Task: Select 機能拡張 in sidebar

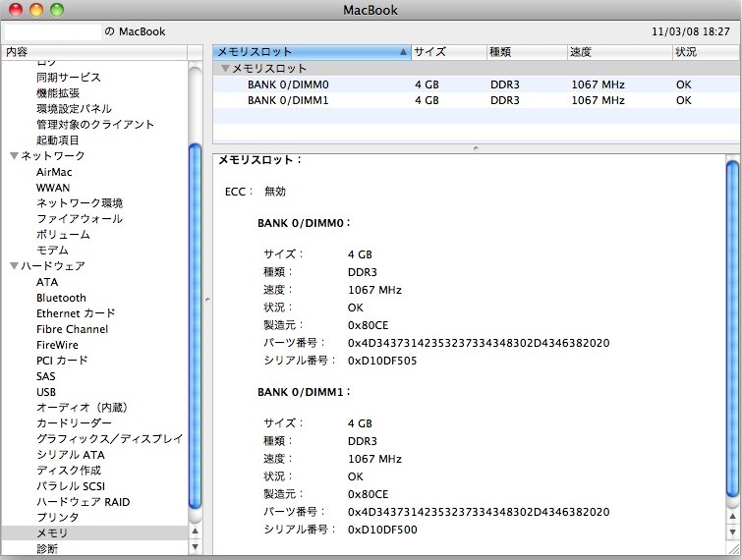Action: point(58,92)
